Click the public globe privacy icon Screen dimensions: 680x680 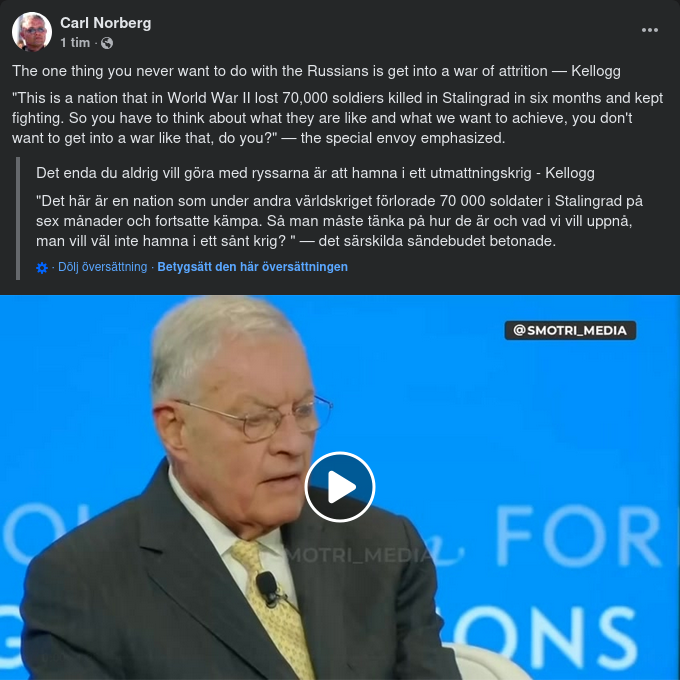click(107, 43)
